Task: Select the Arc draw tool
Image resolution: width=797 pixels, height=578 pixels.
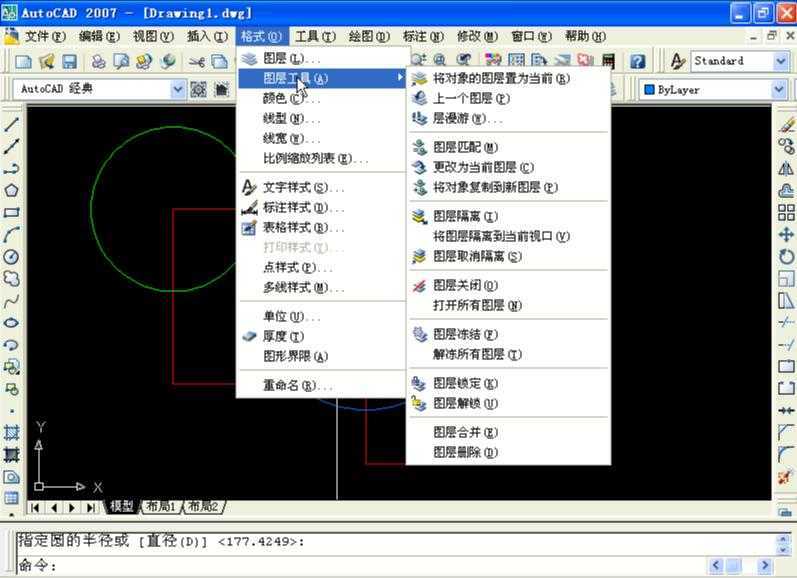Action: [11, 235]
